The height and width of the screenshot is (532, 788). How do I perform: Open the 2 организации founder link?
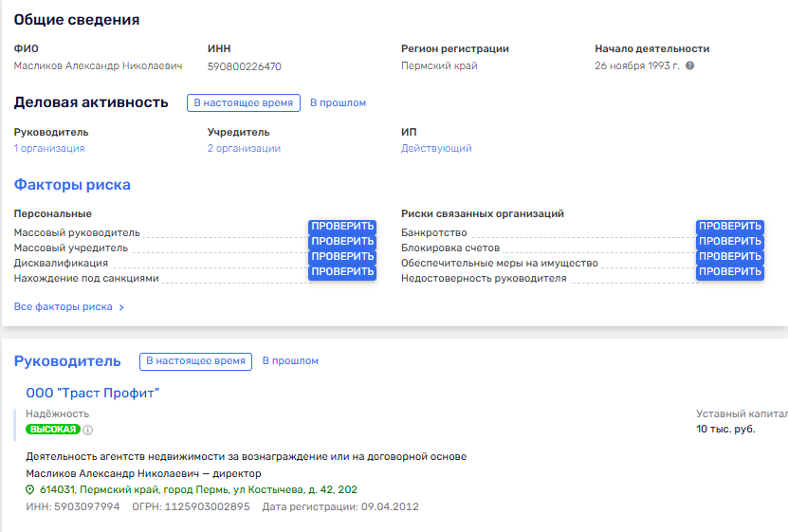tap(244, 148)
